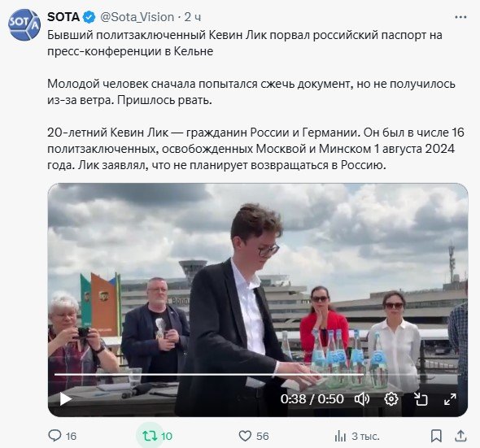Viewport: 480px width, 448px height.
Task: Seek along the video progress bar
Action: [x=258, y=374]
